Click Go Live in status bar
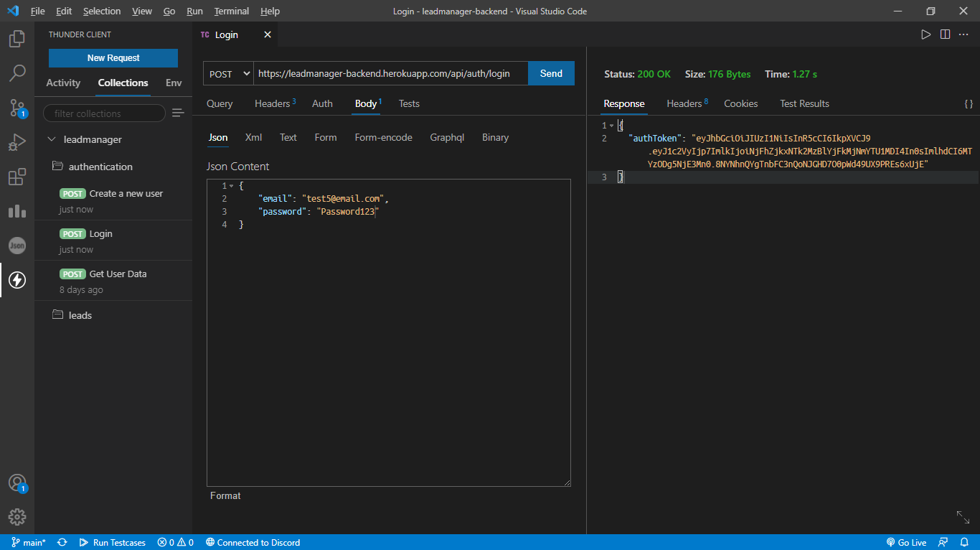The width and height of the screenshot is (980, 550). (x=906, y=542)
